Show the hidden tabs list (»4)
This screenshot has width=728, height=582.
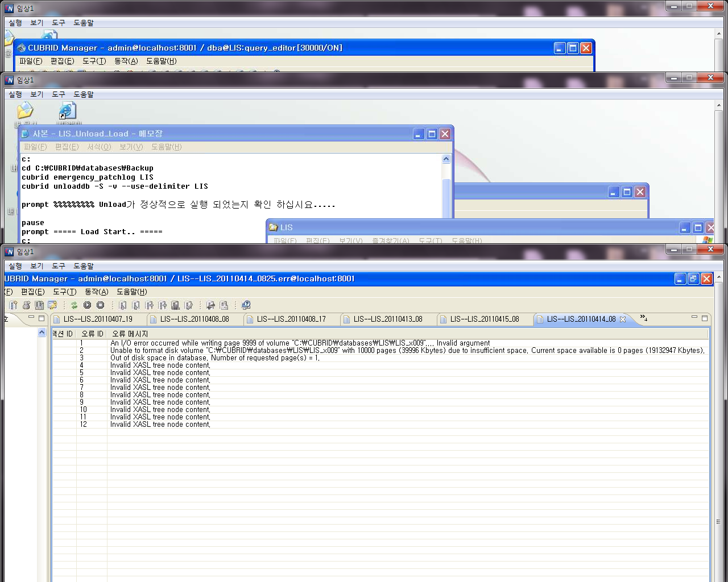pos(644,318)
